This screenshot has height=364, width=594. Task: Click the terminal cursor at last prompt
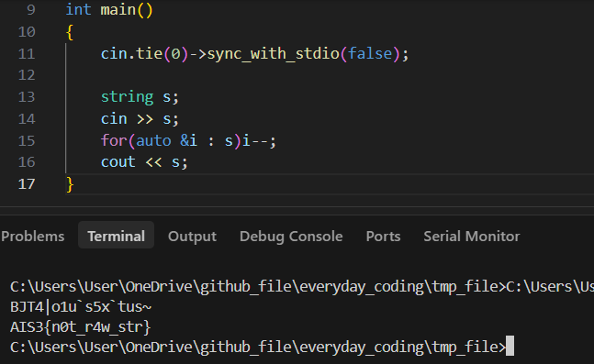pos(510,346)
